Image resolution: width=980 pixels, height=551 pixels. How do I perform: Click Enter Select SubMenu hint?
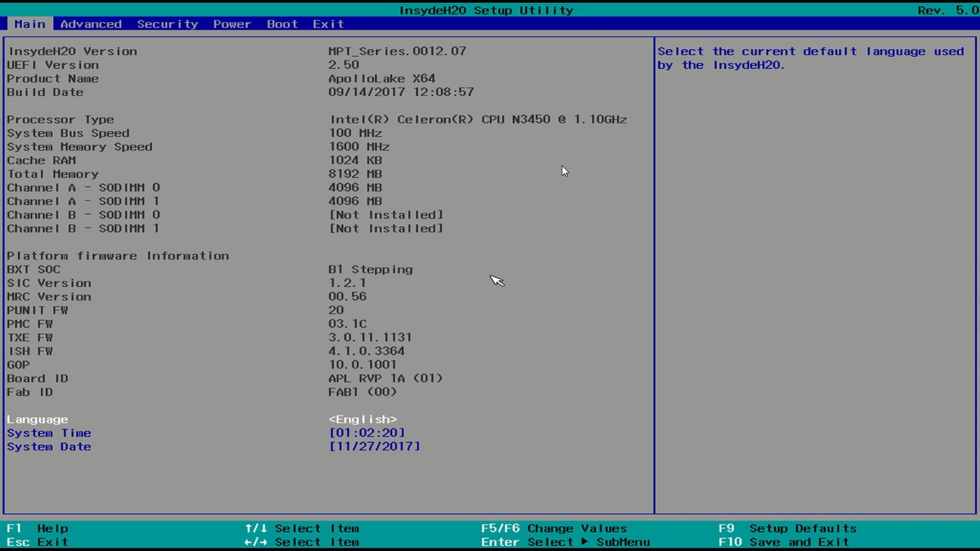[565, 542]
